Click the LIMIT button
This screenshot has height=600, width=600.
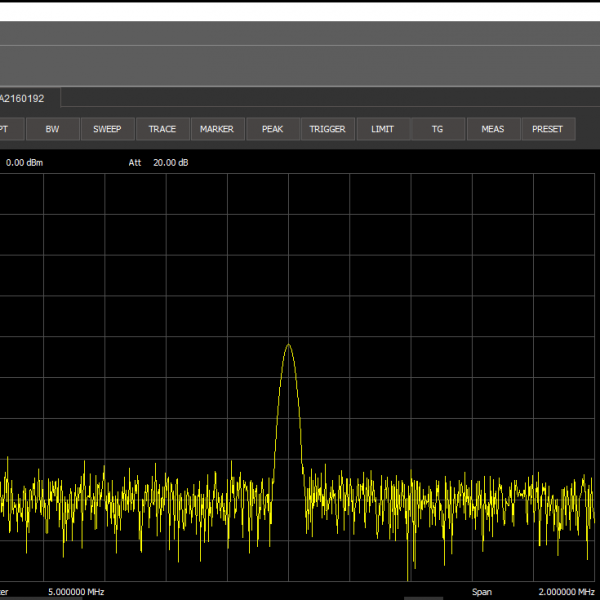(x=382, y=129)
